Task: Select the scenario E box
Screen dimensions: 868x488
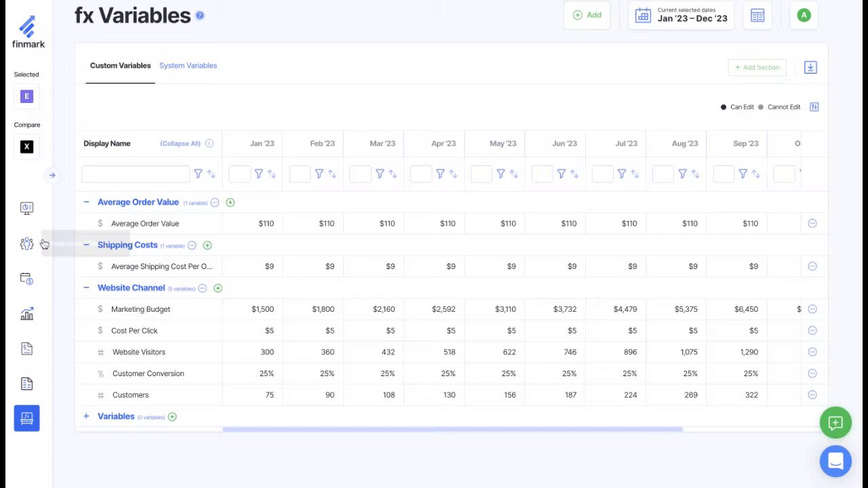Action: click(x=26, y=96)
